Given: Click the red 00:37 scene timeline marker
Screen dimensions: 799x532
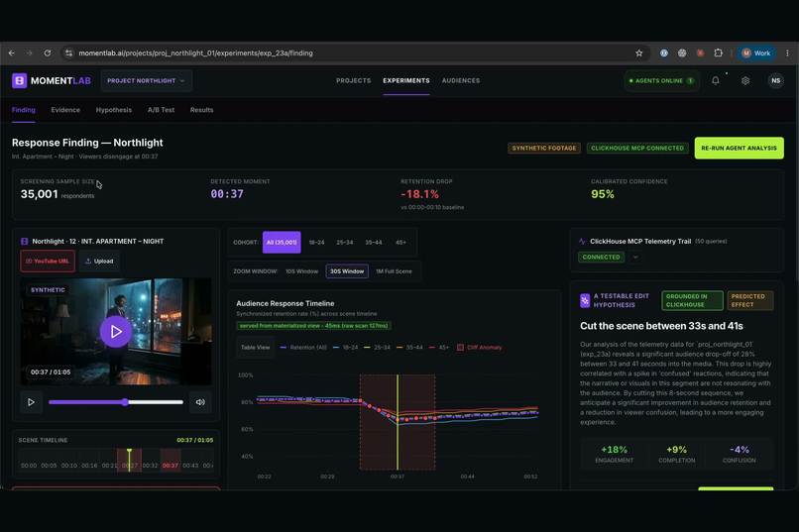Looking at the screenshot, I should click(x=171, y=466).
